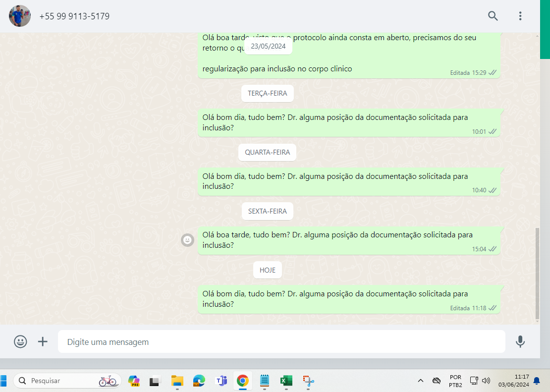This screenshot has height=392, width=550.
Task: Switch to Google Chrome on taskbar
Action: click(x=242, y=381)
